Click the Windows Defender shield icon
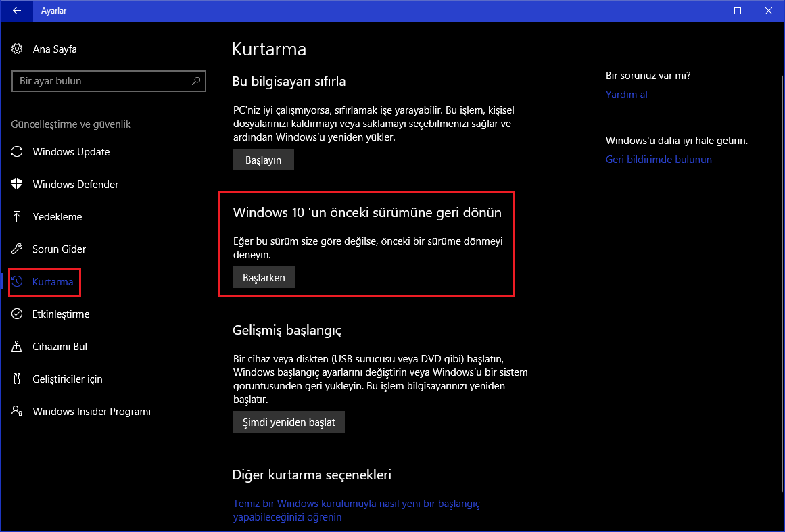Screen dimensions: 785x532 [17, 184]
